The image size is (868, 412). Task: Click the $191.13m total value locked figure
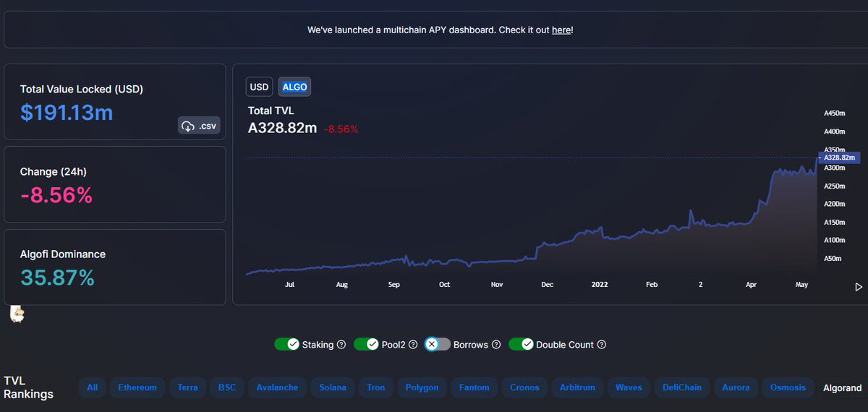[x=67, y=113]
